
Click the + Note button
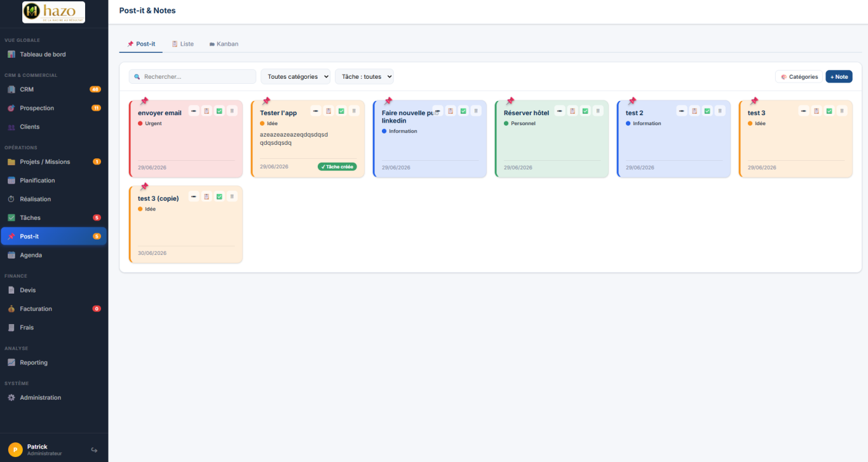pyautogui.click(x=839, y=76)
